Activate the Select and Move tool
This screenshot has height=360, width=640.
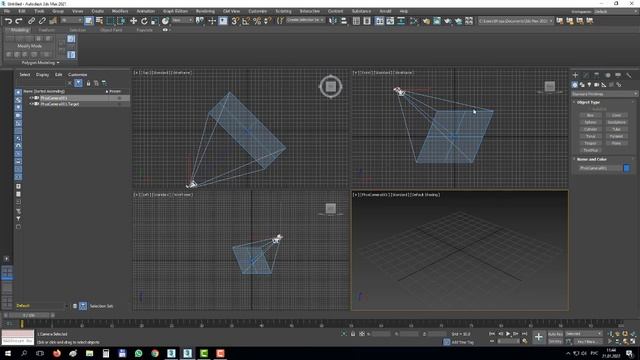tap(133, 21)
